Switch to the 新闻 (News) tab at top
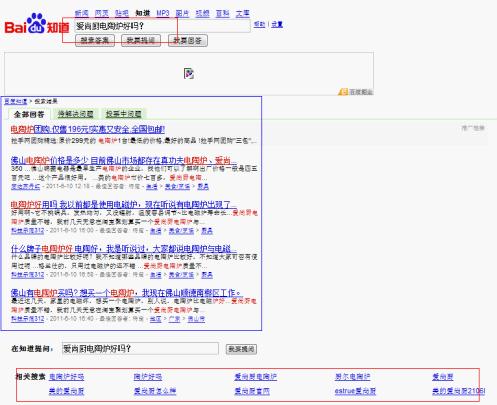This screenshot has width=497, height=405. (82, 13)
